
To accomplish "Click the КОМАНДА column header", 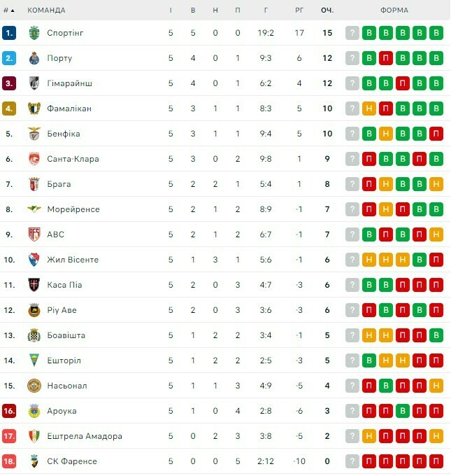I will pyautogui.click(x=46, y=10).
